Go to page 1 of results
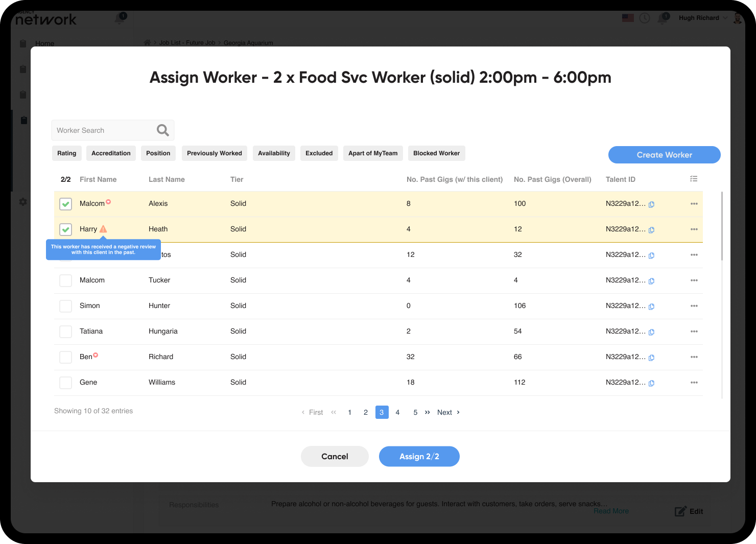Image resolution: width=756 pixels, height=544 pixels. (x=349, y=412)
